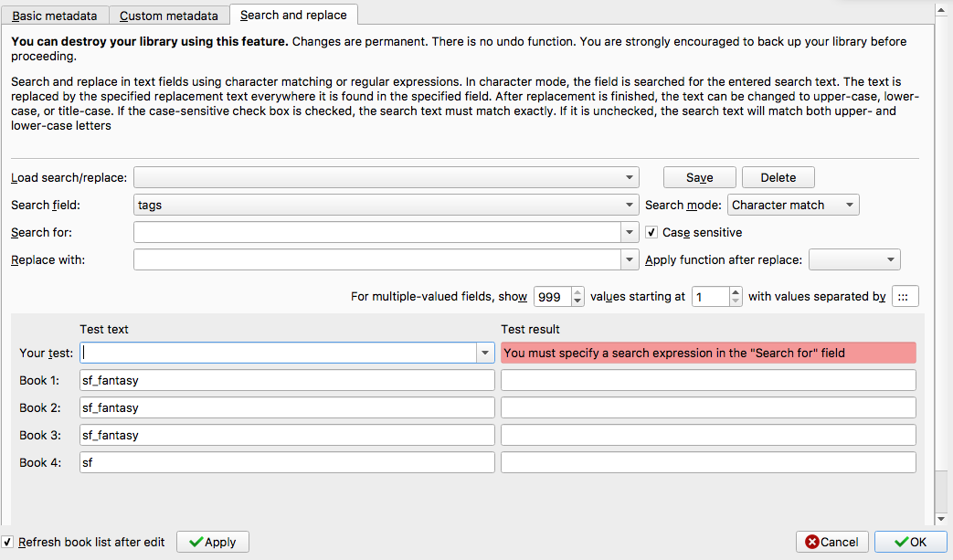This screenshot has width=953, height=560.
Task: Click the green checkmark Apply button
Action: 212,542
